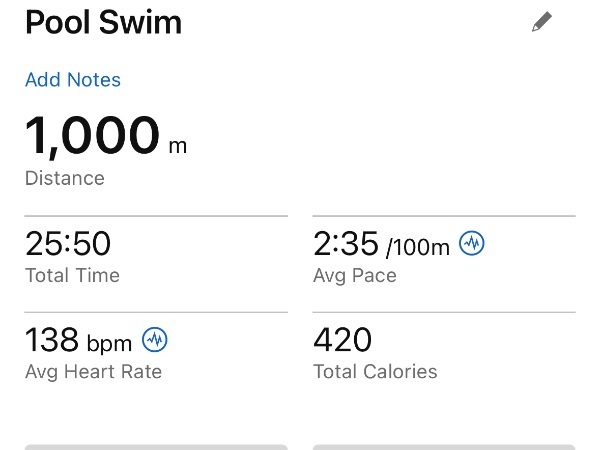
Task: Tap the meters unit beside distance
Action: pyautogui.click(x=177, y=146)
